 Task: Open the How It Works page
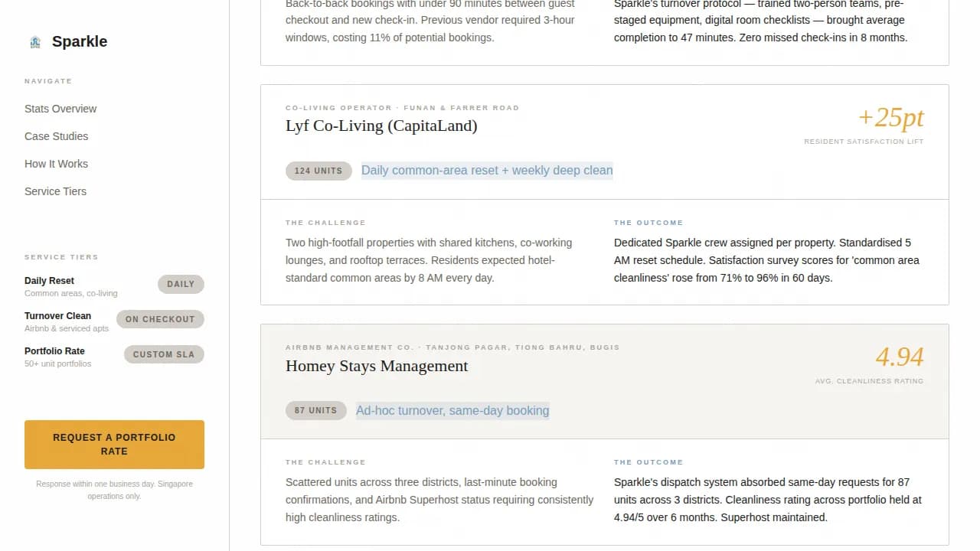coord(56,164)
